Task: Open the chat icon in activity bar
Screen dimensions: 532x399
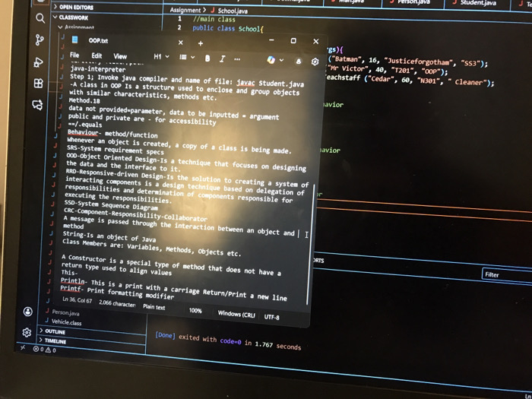Action: point(37,105)
